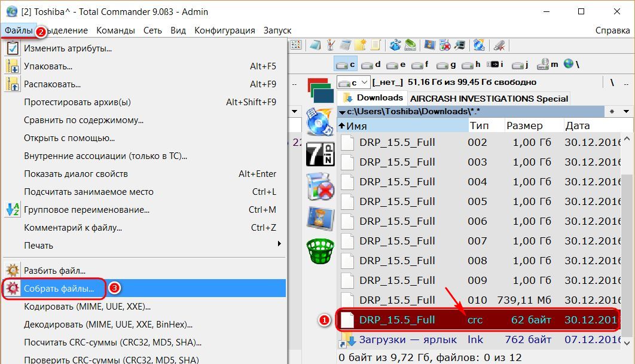The image size is (635, 364).
Task: Click the colored stacked windows icon
Action: (x=320, y=90)
